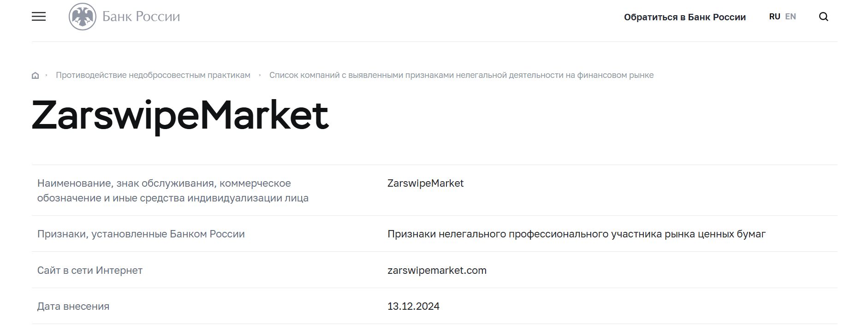This screenshot has width=868, height=325.
Task: Click the Наименование, знак обслуживания label
Action: [x=173, y=190]
